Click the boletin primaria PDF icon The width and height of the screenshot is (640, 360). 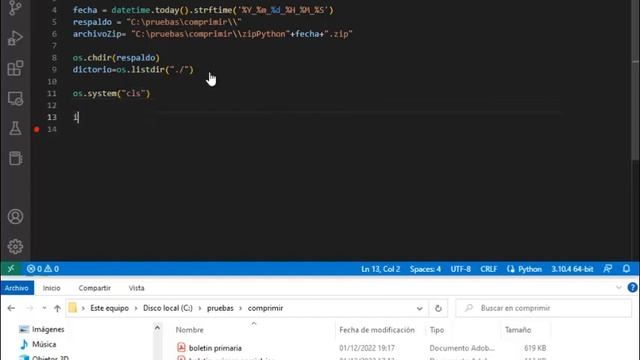[x=181, y=348]
